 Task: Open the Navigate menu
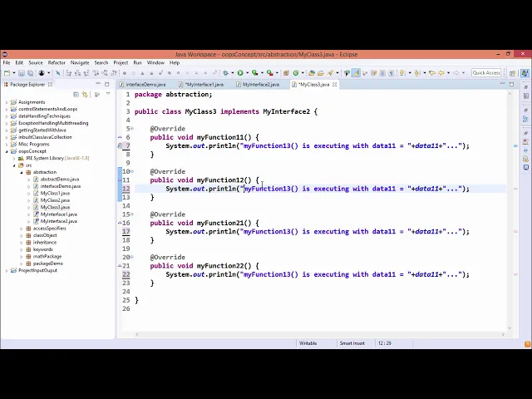tap(80, 63)
